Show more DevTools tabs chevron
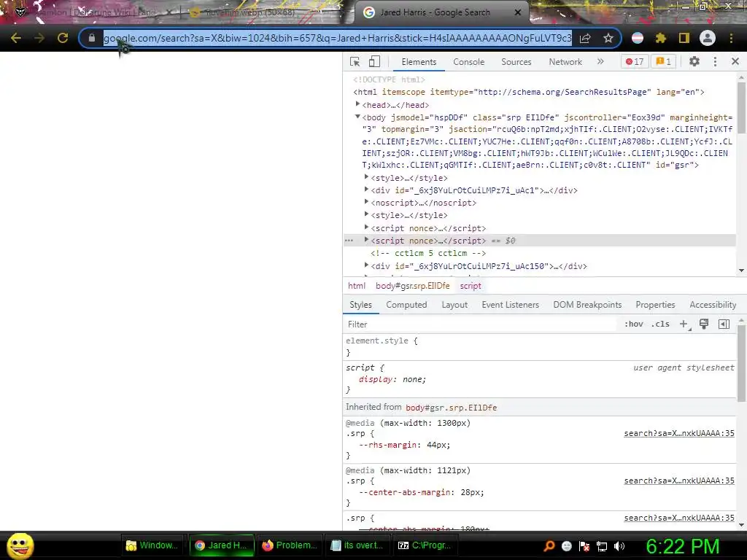This screenshot has width=747, height=560. click(x=600, y=61)
